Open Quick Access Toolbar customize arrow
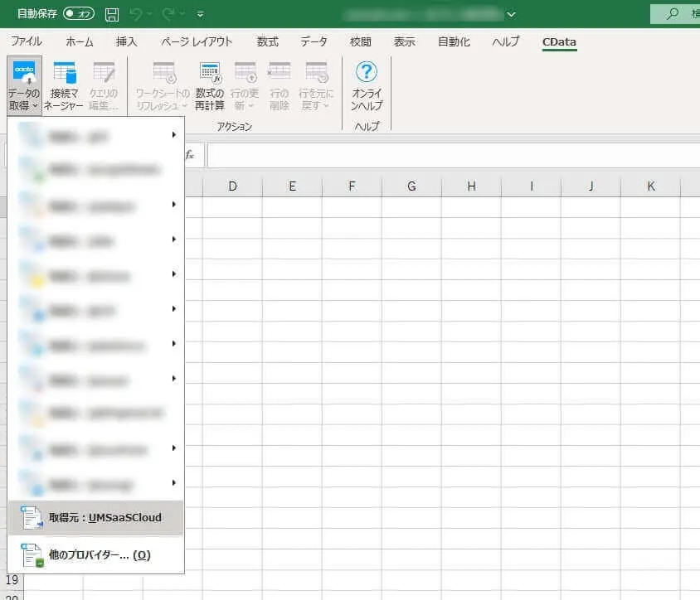 click(201, 14)
